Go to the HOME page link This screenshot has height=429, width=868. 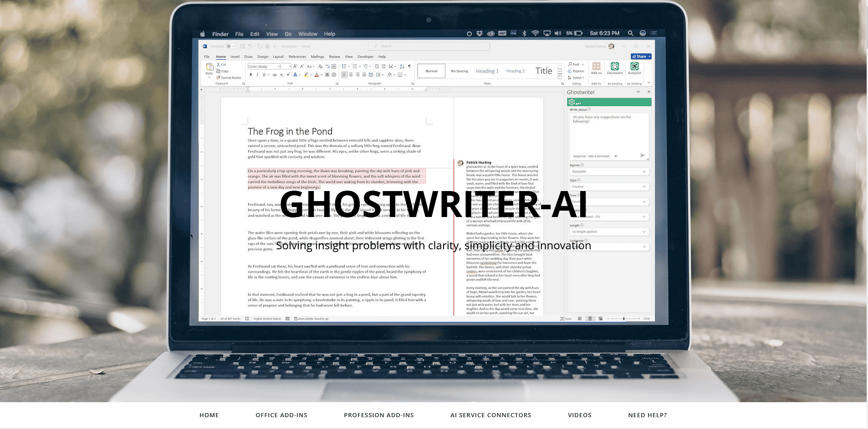209,415
